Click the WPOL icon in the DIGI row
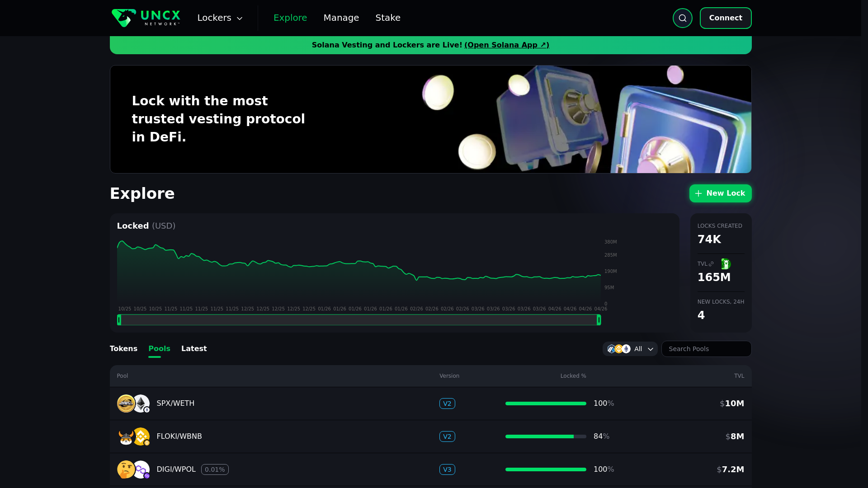The image size is (868, 488). pos(141,469)
